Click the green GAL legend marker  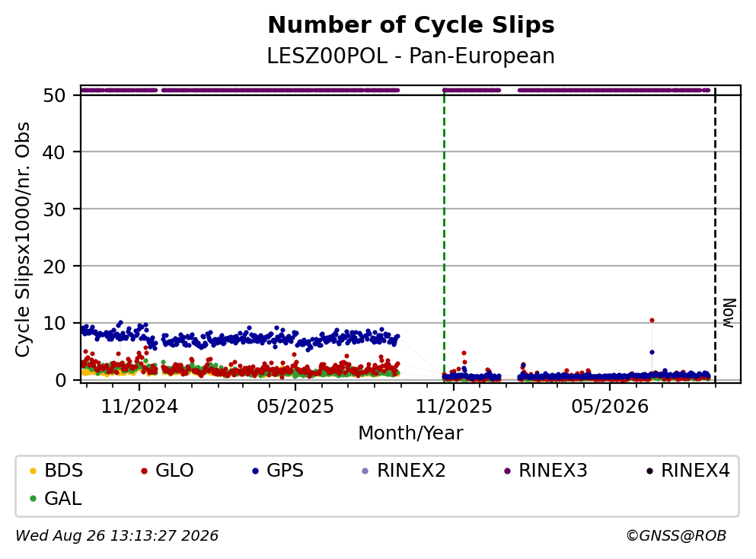point(33,499)
